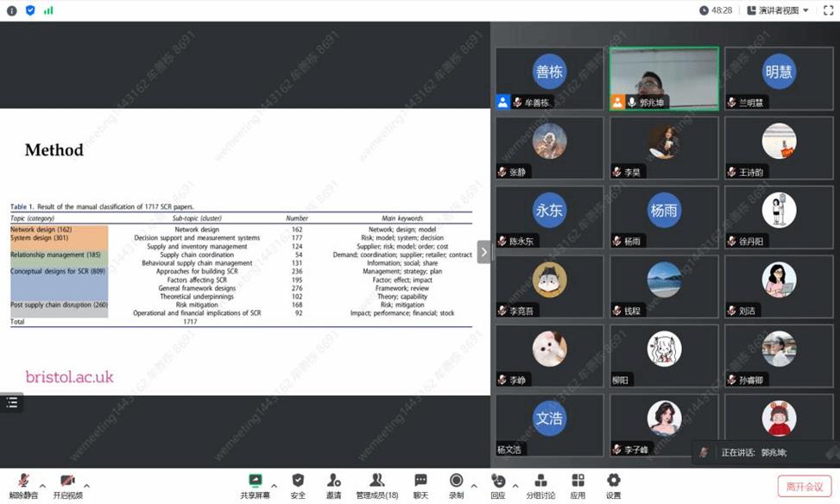Toggle 开启视频 camera on
This screenshot has width=840, height=504.
coord(67,482)
